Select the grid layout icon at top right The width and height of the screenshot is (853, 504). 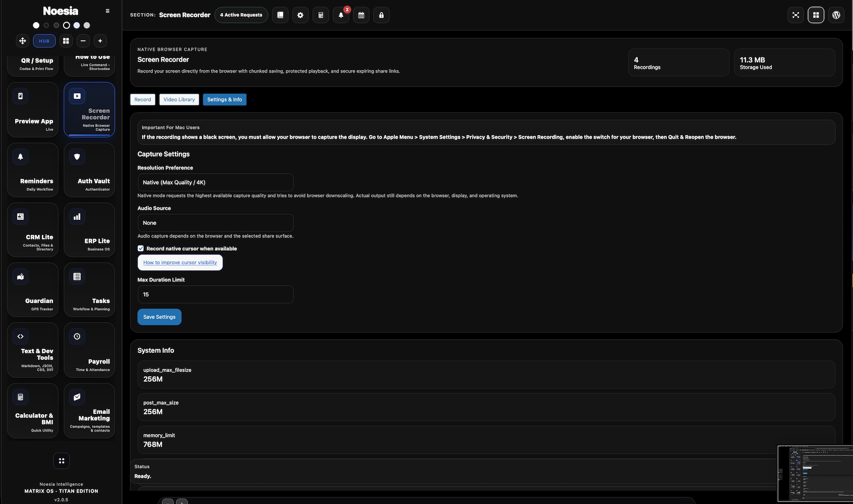point(816,15)
